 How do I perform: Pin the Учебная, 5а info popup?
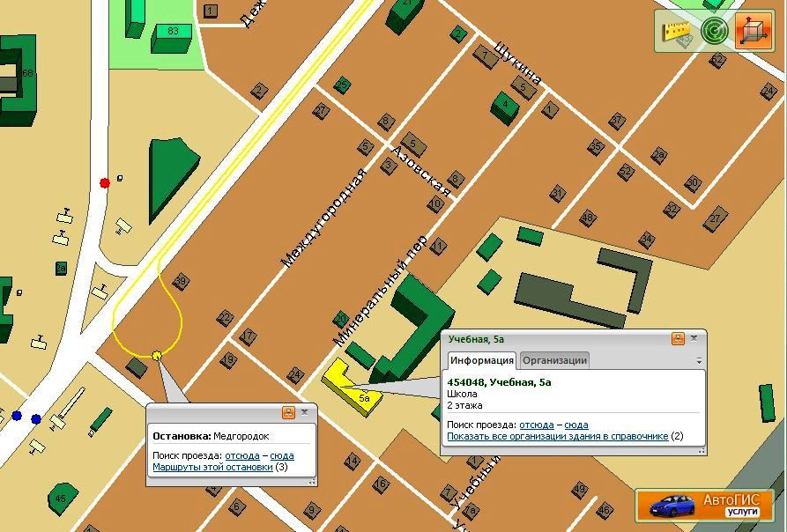click(x=678, y=338)
